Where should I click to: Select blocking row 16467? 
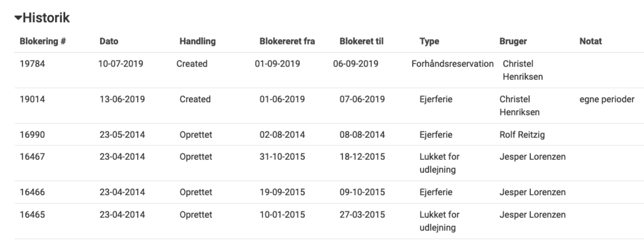[x=33, y=156]
